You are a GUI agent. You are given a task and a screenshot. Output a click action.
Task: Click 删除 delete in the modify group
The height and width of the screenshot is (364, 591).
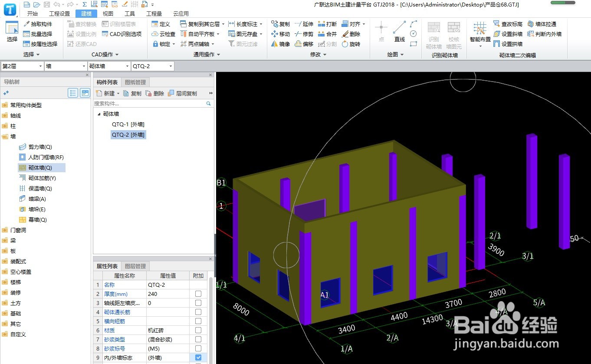[x=351, y=34]
